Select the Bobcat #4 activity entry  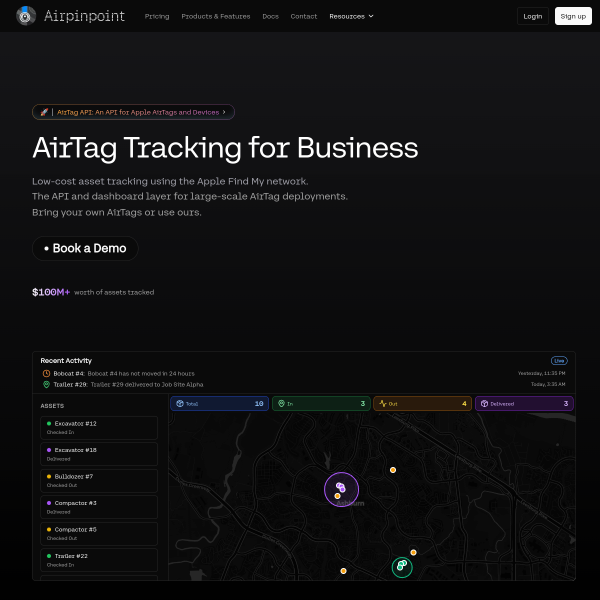click(x=304, y=373)
